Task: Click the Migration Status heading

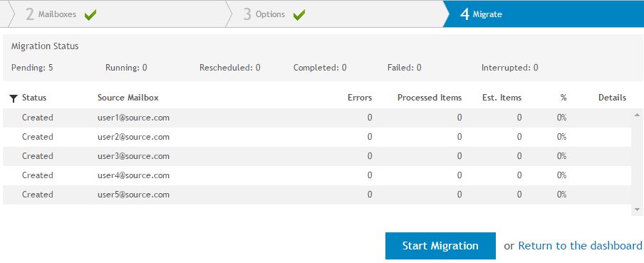Action: pos(45,46)
